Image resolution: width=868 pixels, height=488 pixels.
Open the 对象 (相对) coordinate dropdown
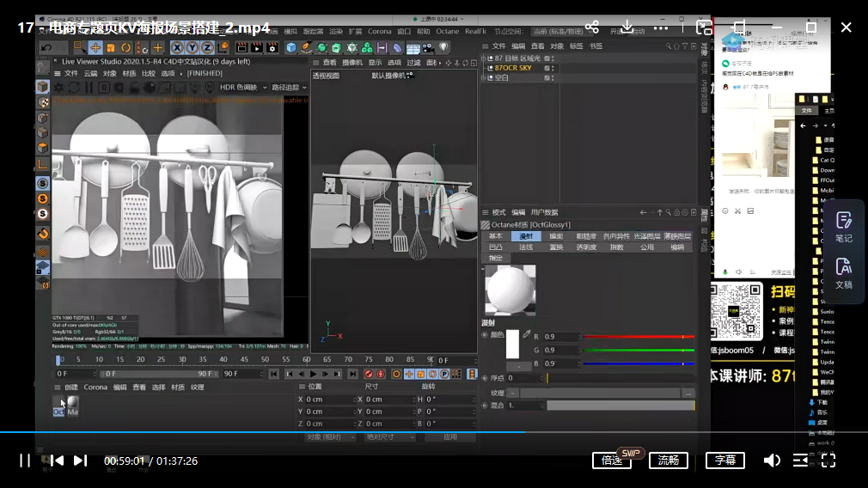pyautogui.click(x=330, y=437)
